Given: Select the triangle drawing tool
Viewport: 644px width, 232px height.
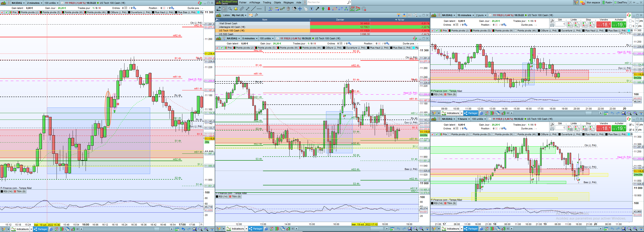Looking at the screenshot, I should click(346, 9).
